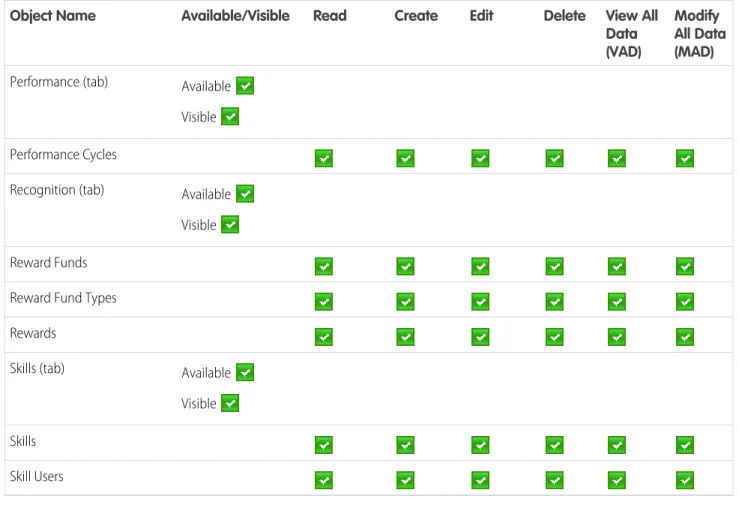Screen dimensions: 739x505
Task: Click the Edit column header
Action: tap(481, 16)
